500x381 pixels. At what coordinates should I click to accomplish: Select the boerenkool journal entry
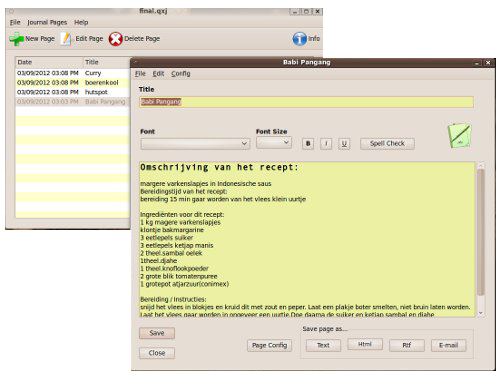tap(72, 83)
